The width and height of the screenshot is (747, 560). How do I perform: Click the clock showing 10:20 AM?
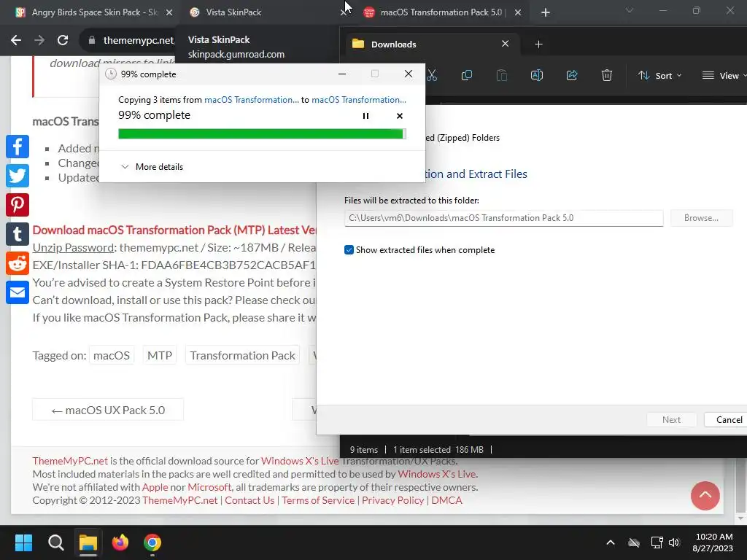coord(713,537)
